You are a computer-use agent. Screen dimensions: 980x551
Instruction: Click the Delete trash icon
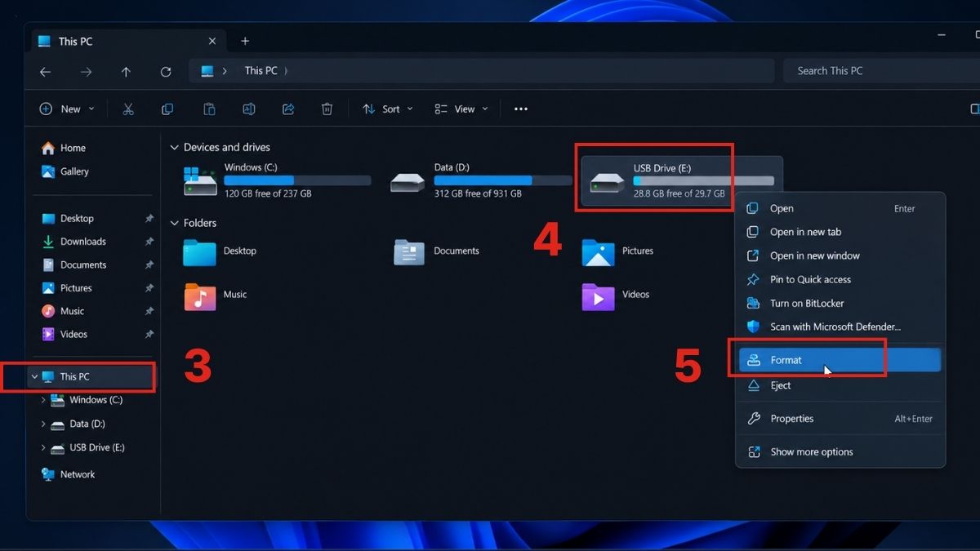coord(327,109)
